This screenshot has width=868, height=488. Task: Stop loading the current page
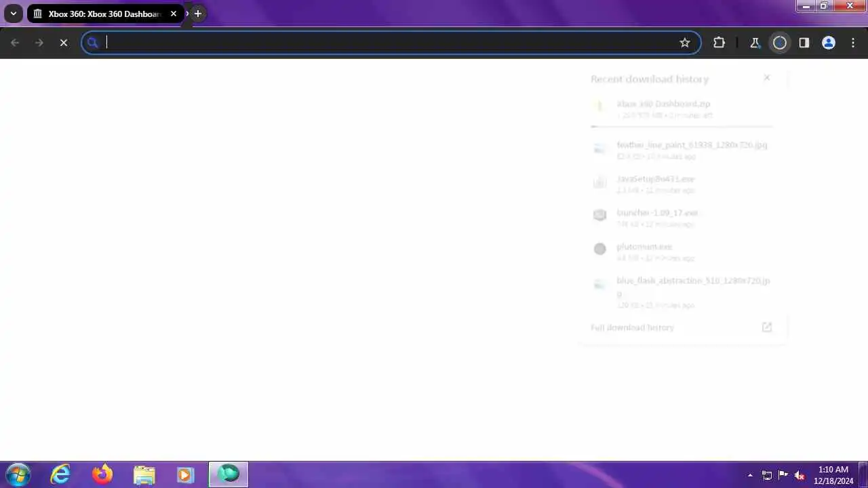[x=64, y=43]
